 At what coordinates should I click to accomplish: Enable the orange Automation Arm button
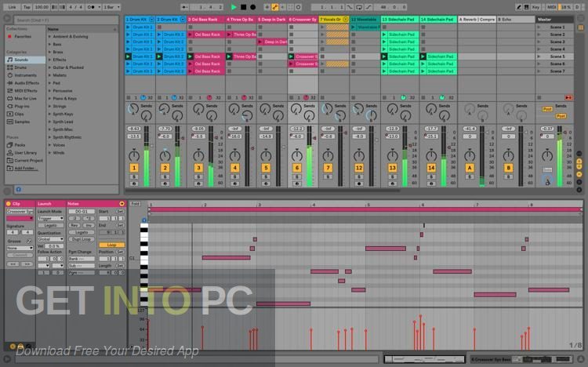pos(275,7)
